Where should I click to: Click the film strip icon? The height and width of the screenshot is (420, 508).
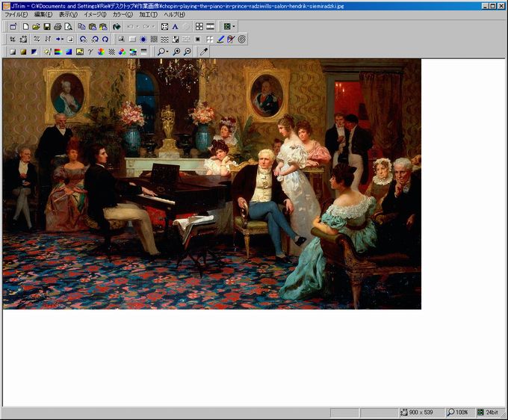point(210,27)
